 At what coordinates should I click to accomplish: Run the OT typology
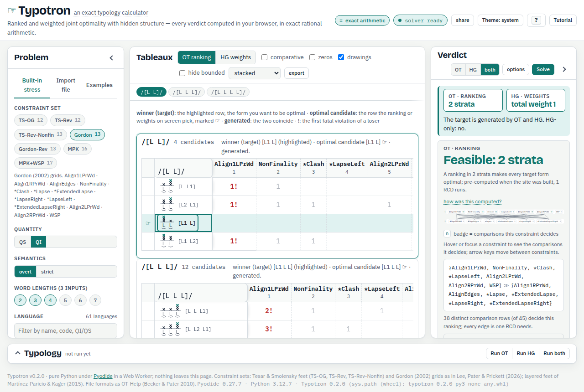click(x=499, y=353)
